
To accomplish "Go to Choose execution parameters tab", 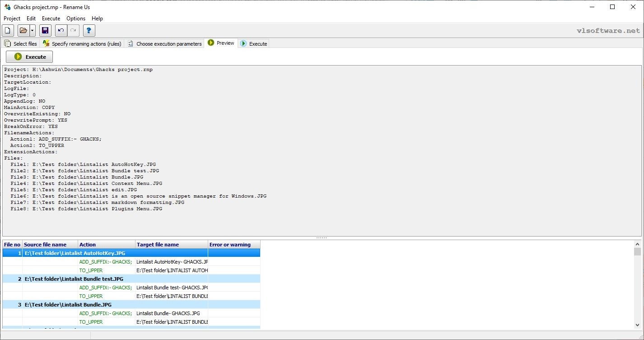I will 164,44.
